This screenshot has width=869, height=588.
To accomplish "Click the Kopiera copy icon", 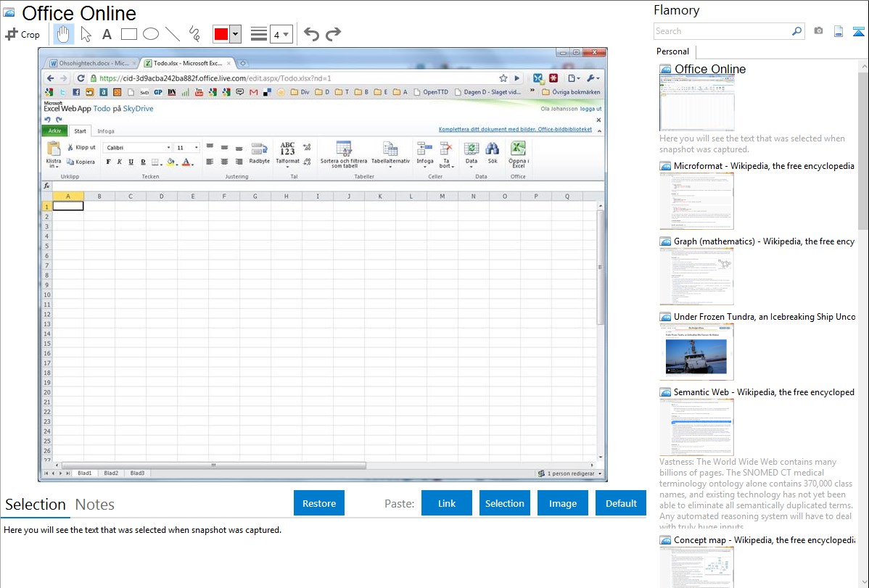I will click(70, 162).
